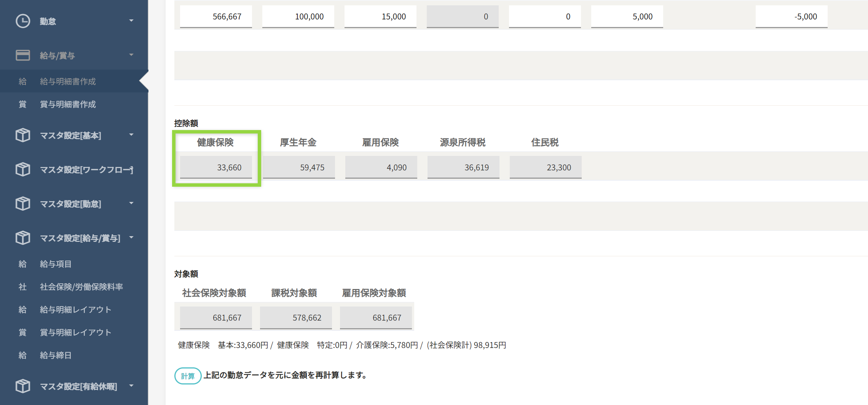Collapse the 給与/賞与 menu arrow
868x405 pixels.
(131, 55)
